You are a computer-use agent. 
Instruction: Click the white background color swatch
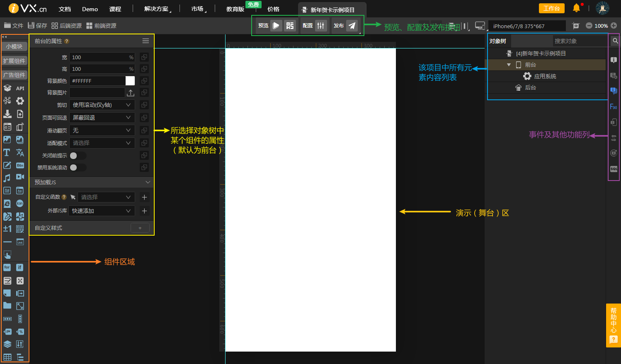coord(130,81)
